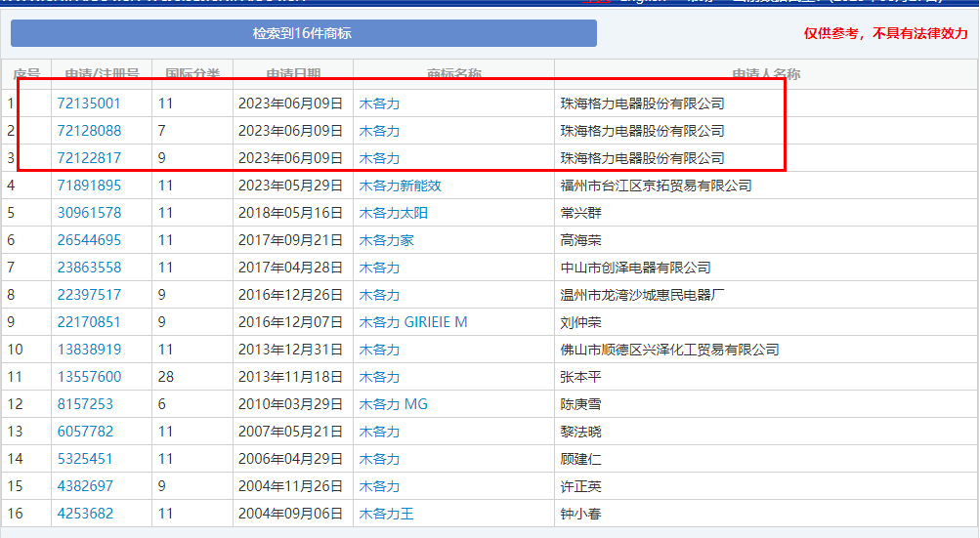Viewport: 980px width, 538px height.
Task: Open registration number 5325451 link
Action: tap(85, 459)
